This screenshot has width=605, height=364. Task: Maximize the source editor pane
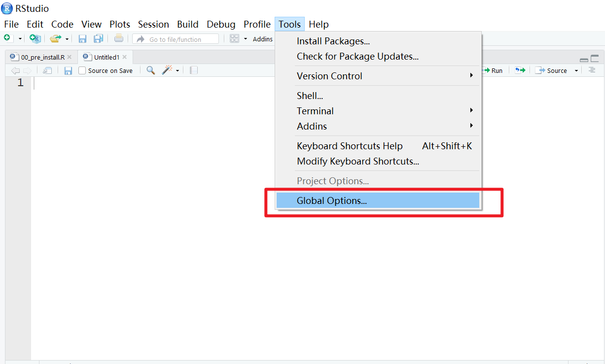pyautogui.click(x=595, y=58)
